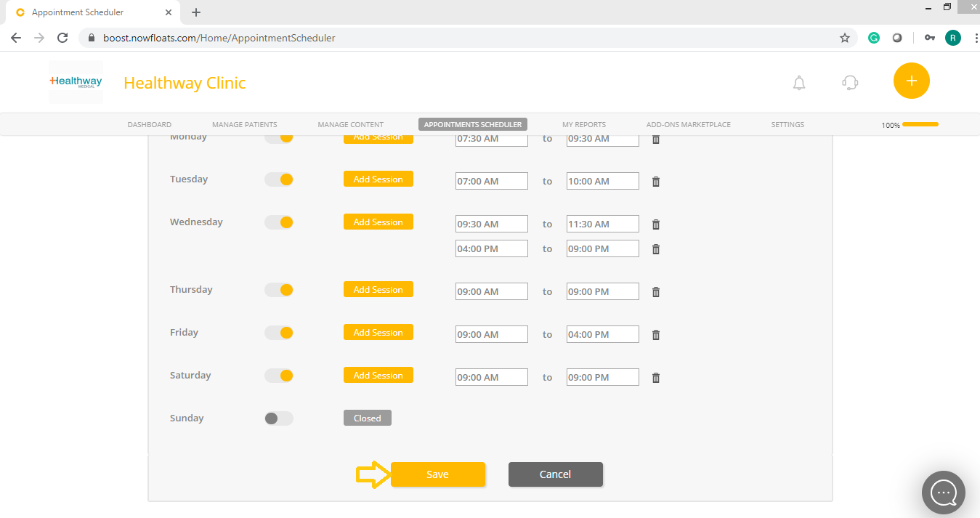Open Saturday 09:00 PM end time
Image resolution: width=980 pixels, height=518 pixels.
coord(603,377)
